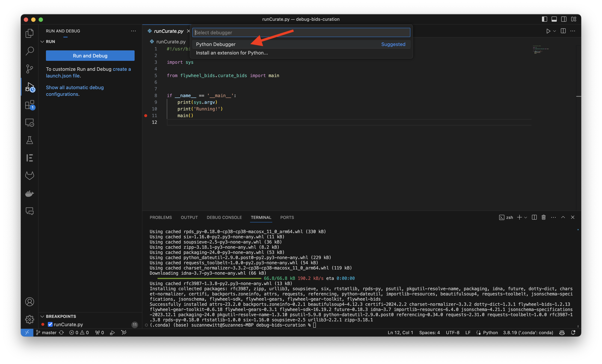Close the bottom panel
602x364 pixels.
[x=572, y=217]
